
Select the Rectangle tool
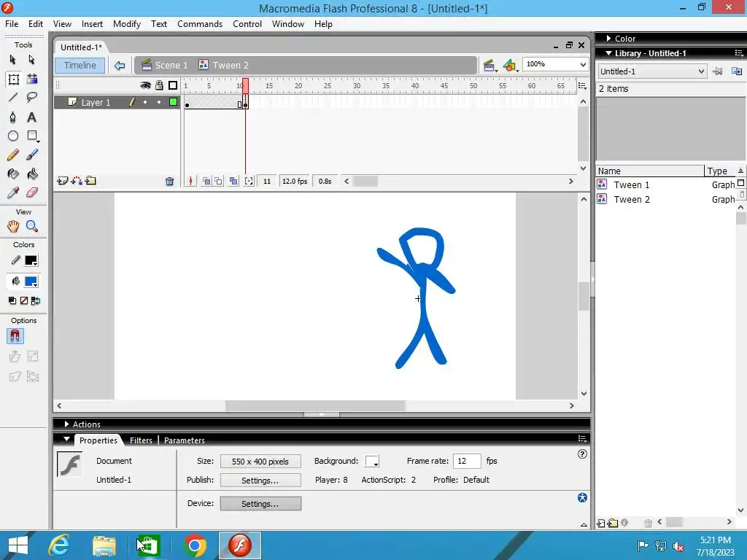(32, 136)
